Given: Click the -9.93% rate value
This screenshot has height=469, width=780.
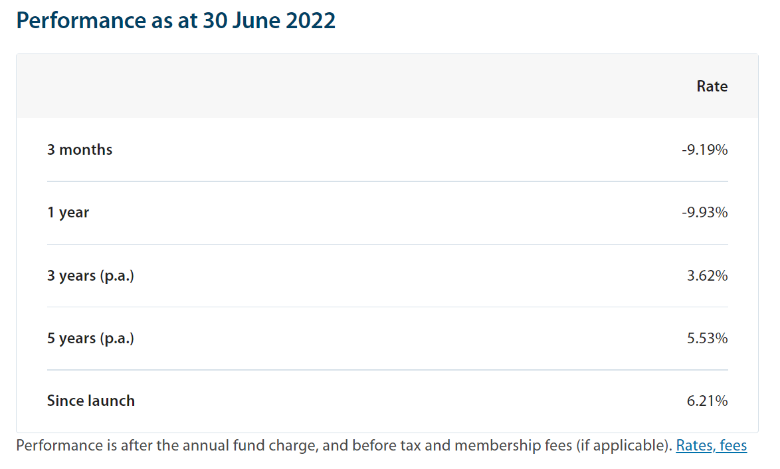Looking at the screenshot, I should coord(704,213).
